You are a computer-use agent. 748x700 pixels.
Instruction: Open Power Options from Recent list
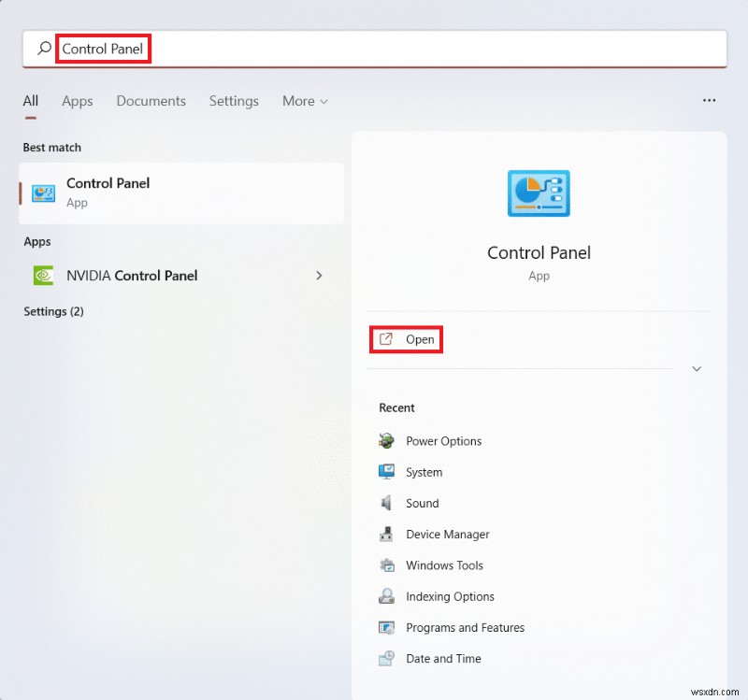tap(443, 440)
